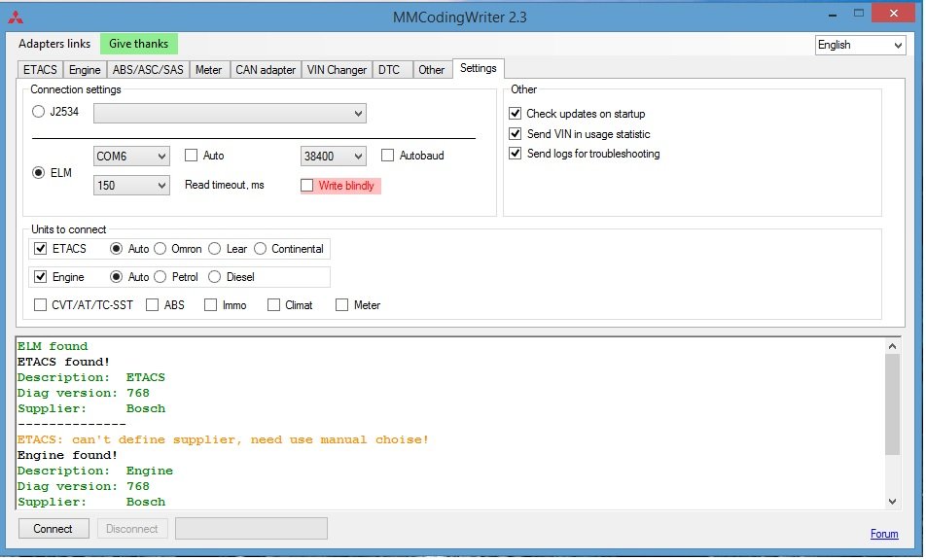This screenshot has height=560, width=926.
Task: Click the 'Engine found!' log line
Action: pyautogui.click(x=67, y=456)
